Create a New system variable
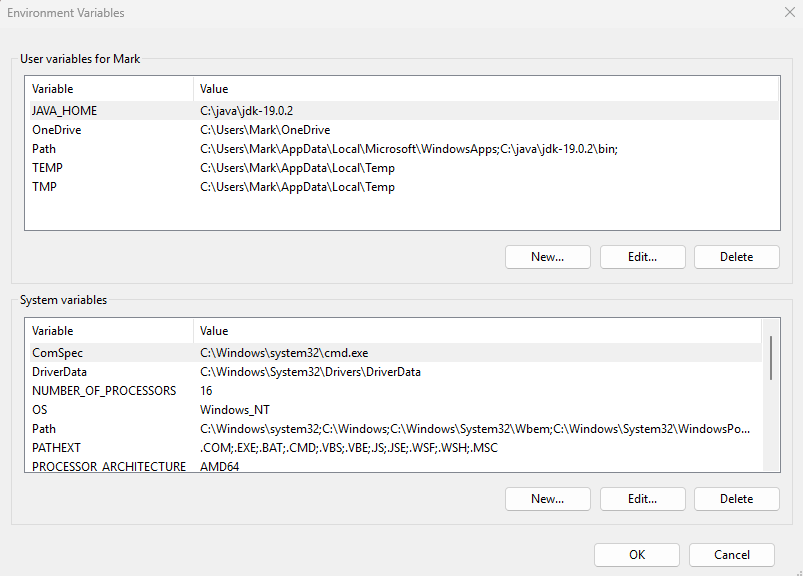The image size is (803, 576). pyautogui.click(x=547, y=499)
